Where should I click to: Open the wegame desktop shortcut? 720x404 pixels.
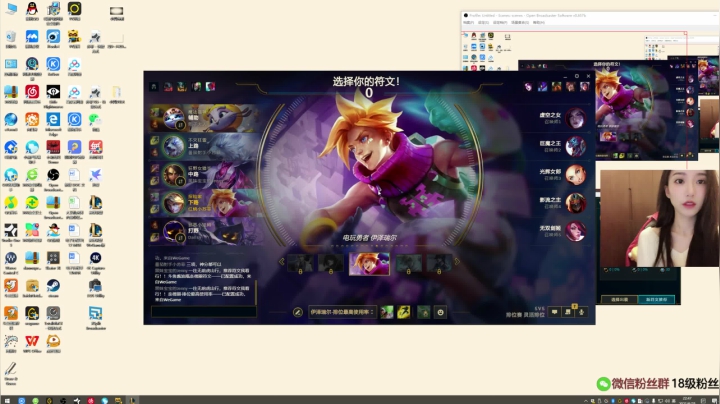(x=32, y=316)
